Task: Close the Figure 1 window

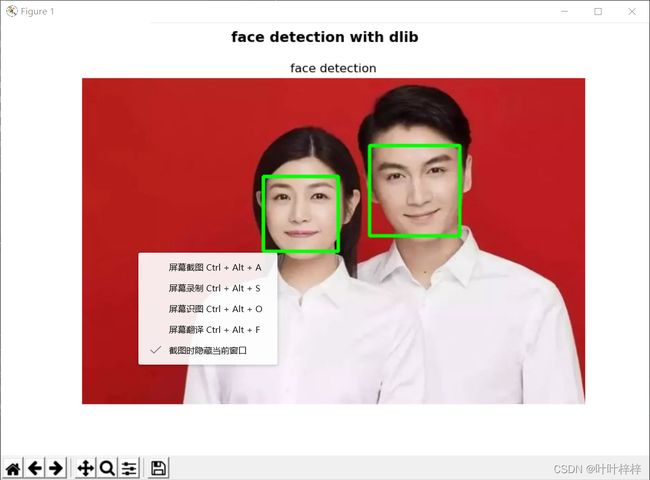Action: pos(632,11)
